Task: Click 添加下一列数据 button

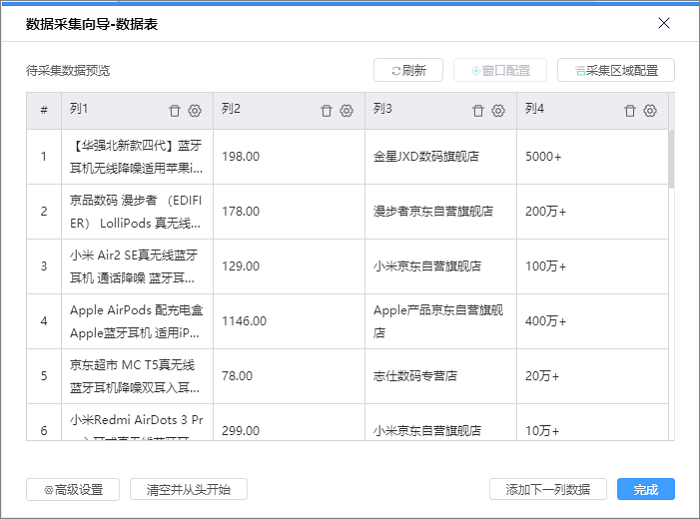Action: point(548,490)
